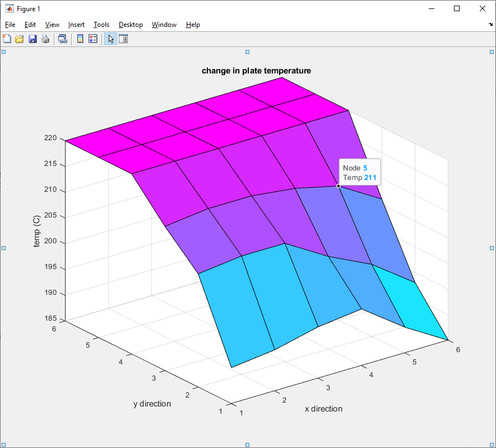The height and width of the screenshot is (448, 496).
Task: Open the Help menu
Action: point(193,25)
